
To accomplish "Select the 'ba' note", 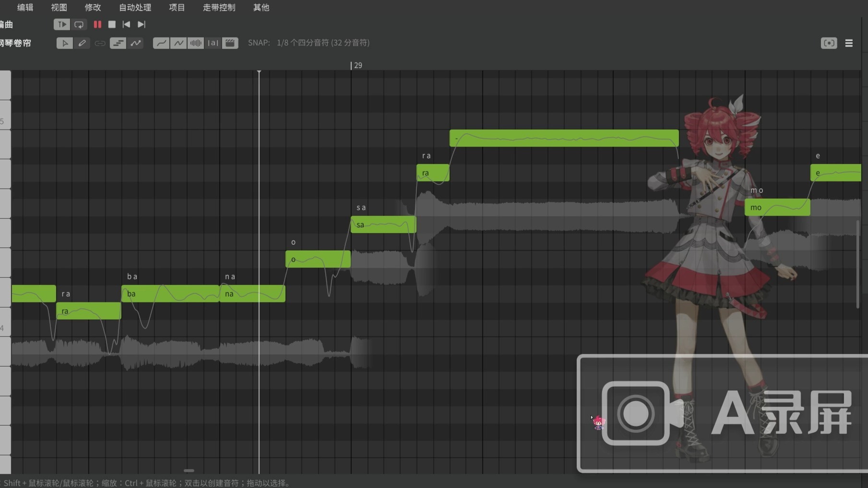I will pyautogui.click(x=170, y=294).
